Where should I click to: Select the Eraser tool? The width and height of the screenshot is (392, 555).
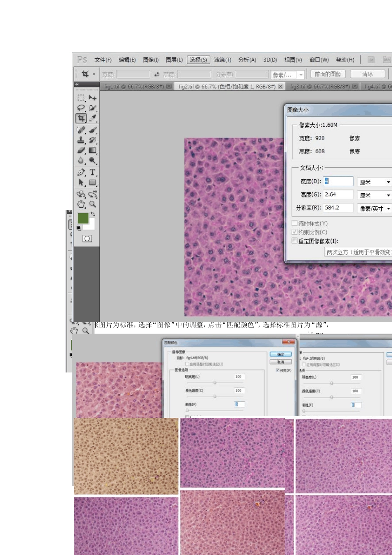pyautogui.click(x=81, y=150)
